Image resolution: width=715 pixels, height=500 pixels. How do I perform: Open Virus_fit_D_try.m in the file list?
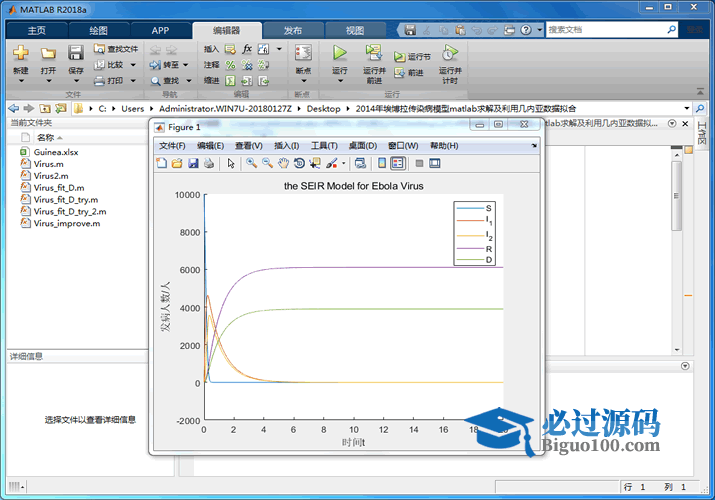coord(65,199)
